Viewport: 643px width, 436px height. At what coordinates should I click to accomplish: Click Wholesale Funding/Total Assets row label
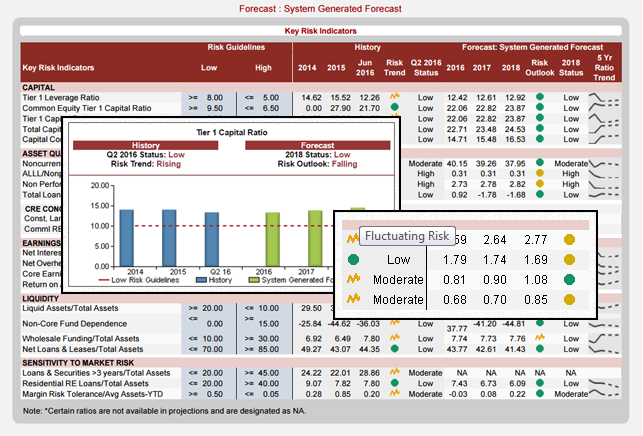(81, 339)
